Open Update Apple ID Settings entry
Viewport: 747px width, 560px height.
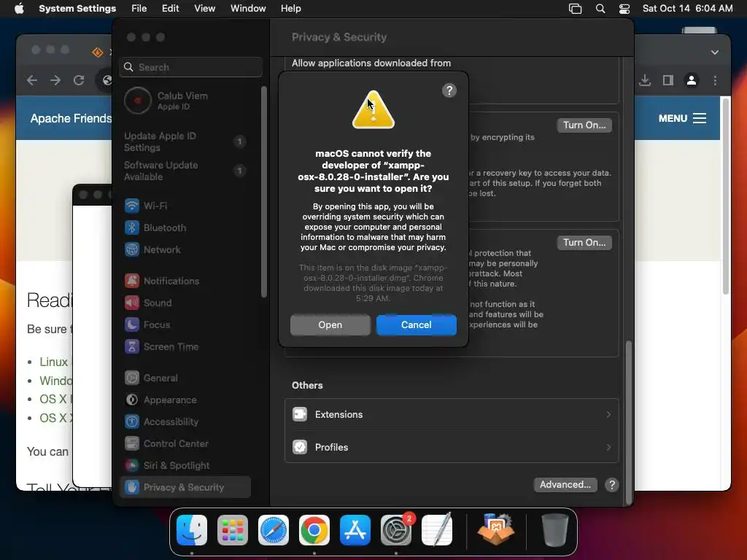(185, 142)
